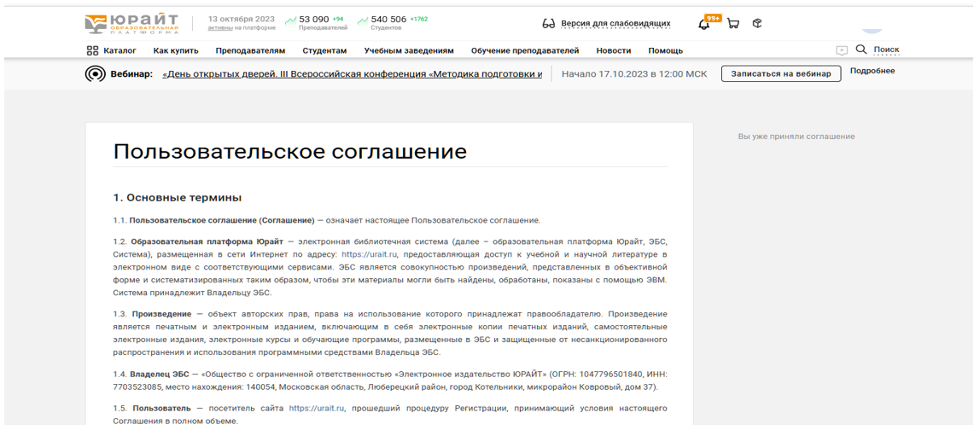
Task: Click the cube icon beside the cart
Action: (757, 24)
